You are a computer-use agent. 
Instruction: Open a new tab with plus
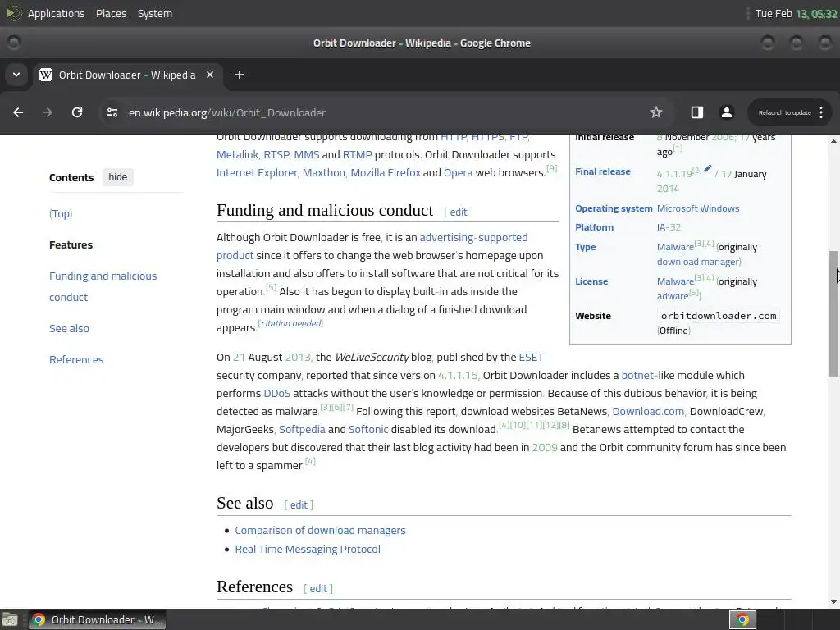coord(240,75)
